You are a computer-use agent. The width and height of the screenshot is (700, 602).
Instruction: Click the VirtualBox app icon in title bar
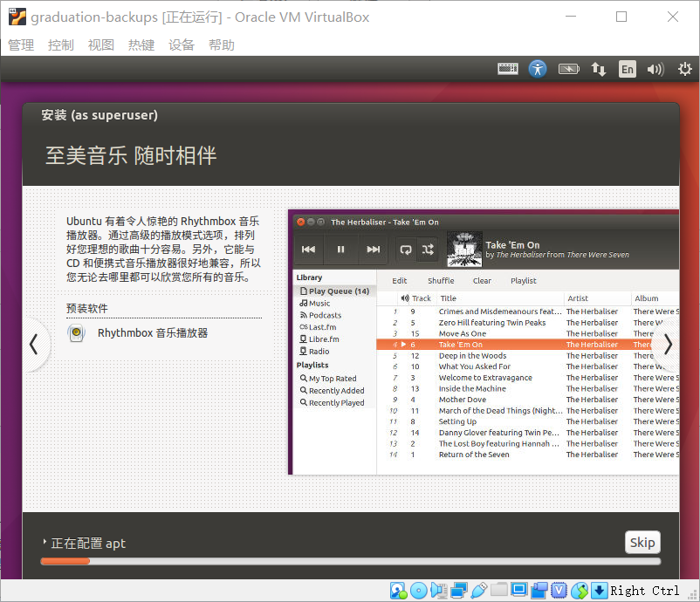point(17,17)
